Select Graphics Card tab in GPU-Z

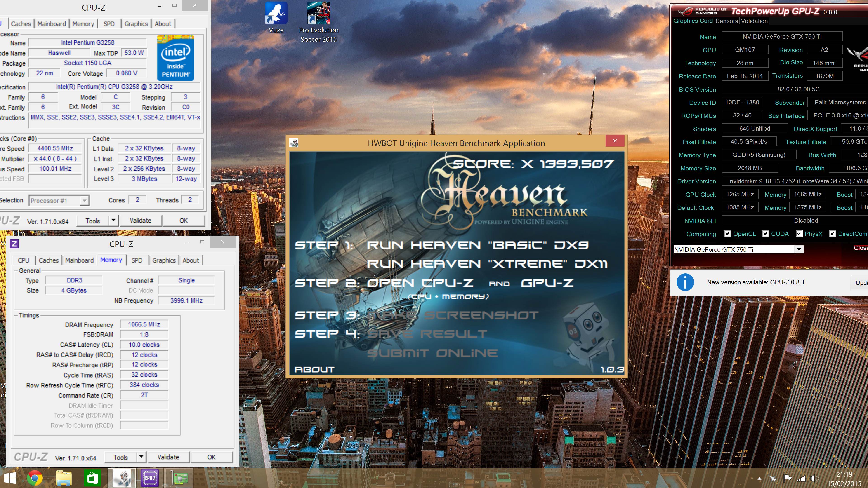pos(693,21)
